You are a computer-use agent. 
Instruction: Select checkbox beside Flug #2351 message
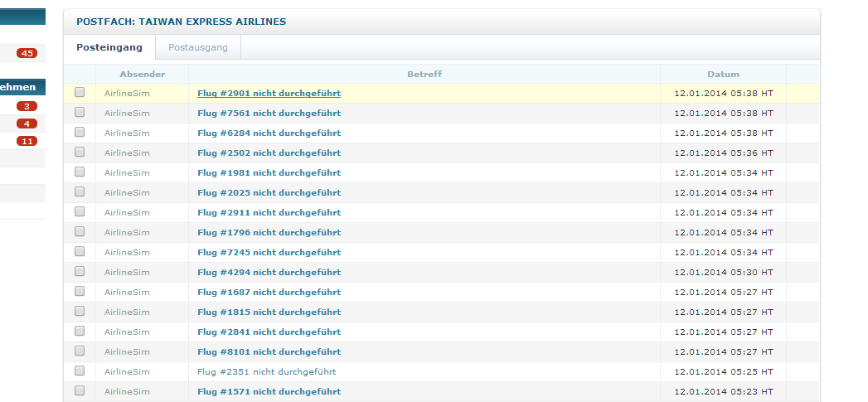click(x=80, y=371)
